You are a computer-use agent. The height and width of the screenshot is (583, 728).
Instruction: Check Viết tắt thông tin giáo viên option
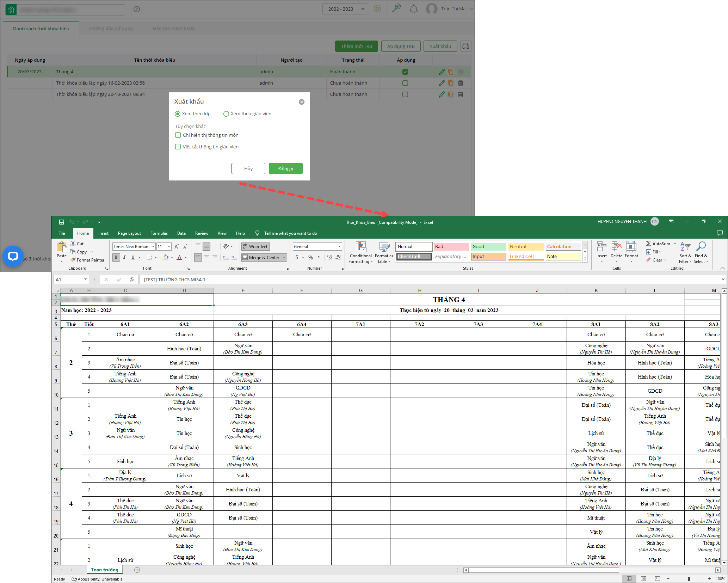pyautogui.click(x=178, y=147)
